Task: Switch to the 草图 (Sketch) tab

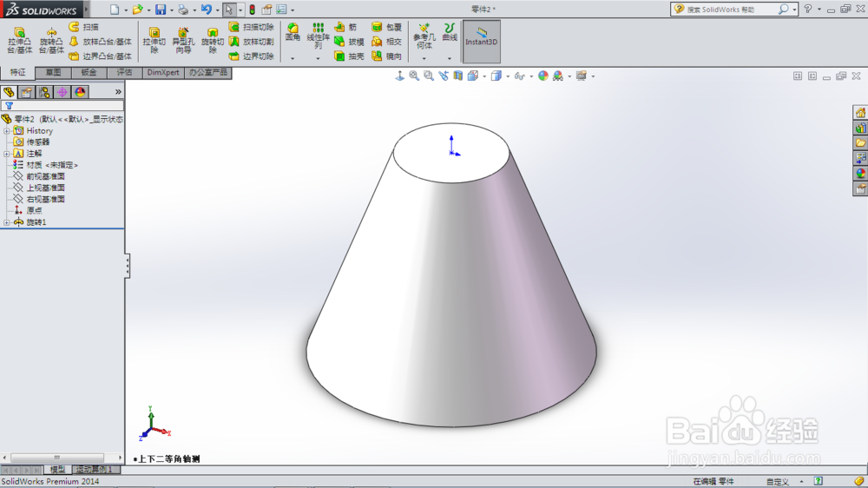Action: (x=53, y=73)
